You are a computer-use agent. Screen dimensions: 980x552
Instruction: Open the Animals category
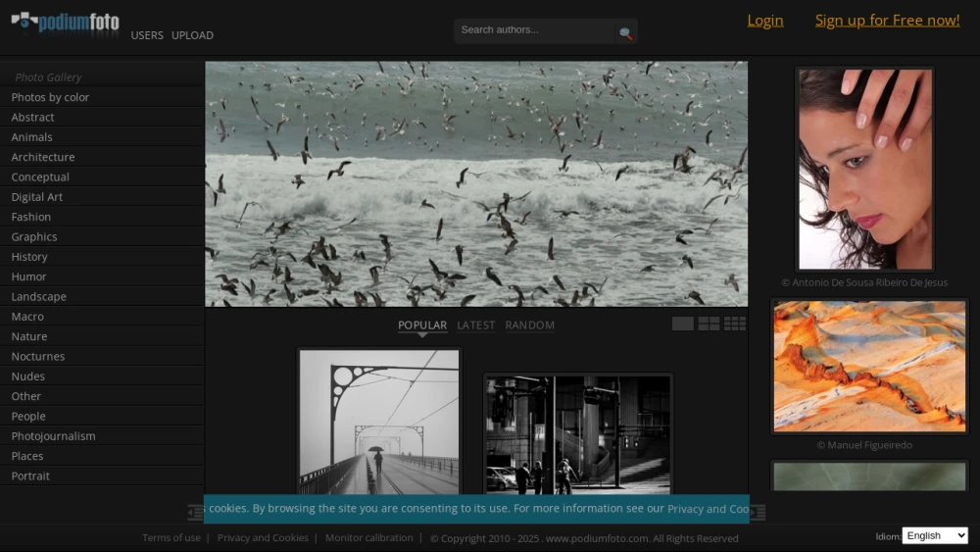pyautogui.click(x=102, y=137)
